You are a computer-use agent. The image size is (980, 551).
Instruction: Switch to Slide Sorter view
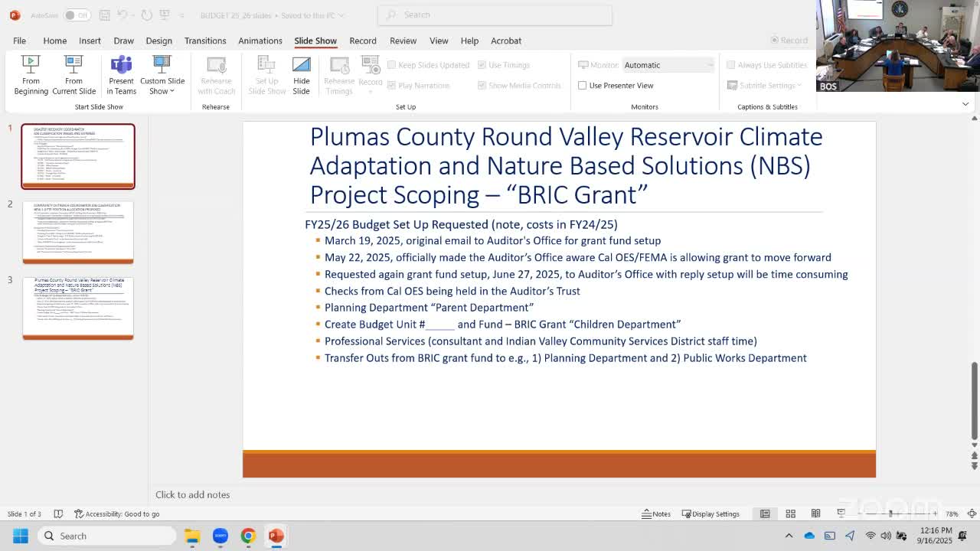tap(790, 514)
